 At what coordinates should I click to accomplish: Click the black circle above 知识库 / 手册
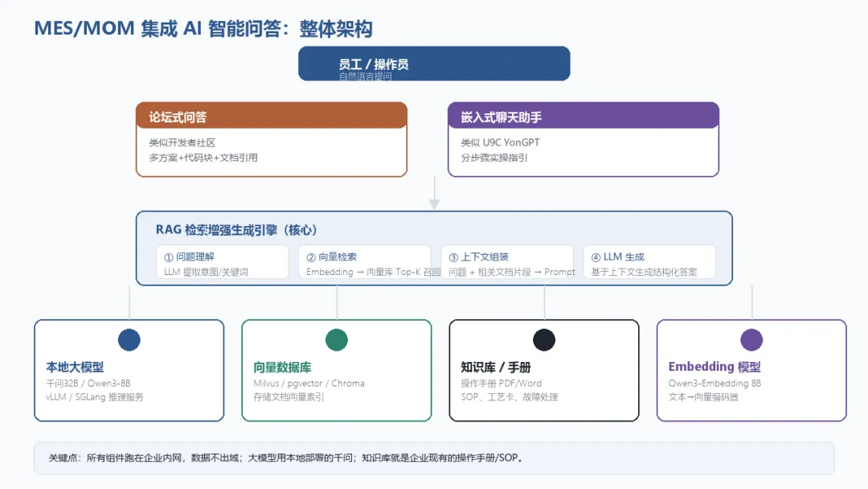tap(544, 340)
